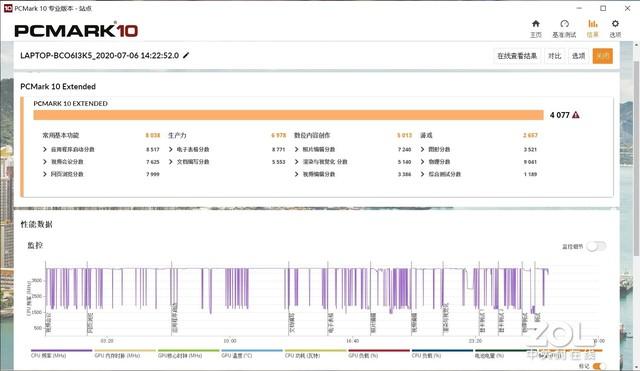
Task: Click the pencil icon to rename result
Action: [186, 55]
